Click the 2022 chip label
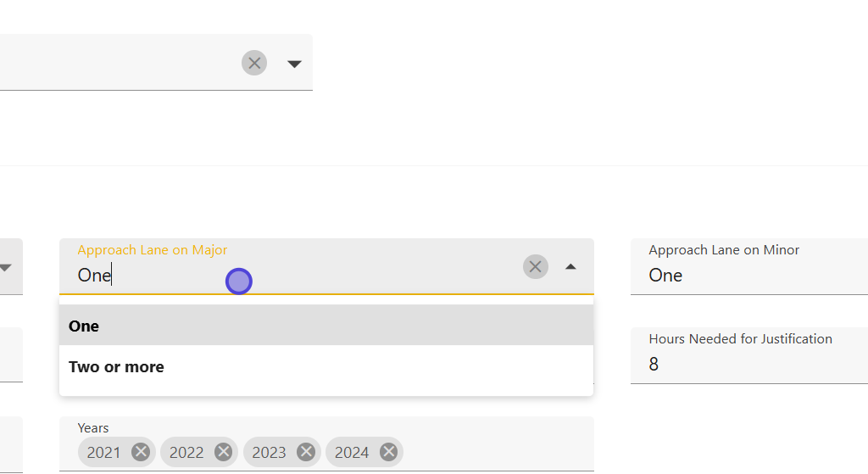 pyautogui.click(x=186, y=452)
